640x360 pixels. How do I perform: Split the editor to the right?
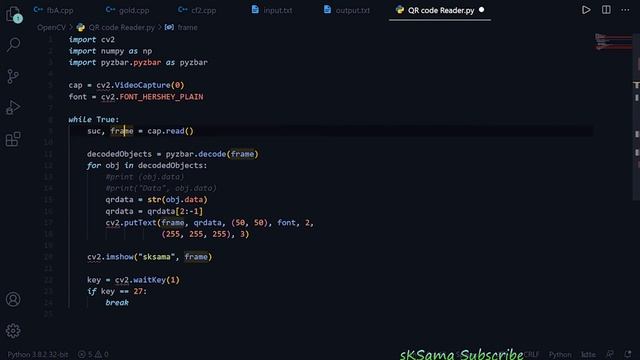point(606,10)
